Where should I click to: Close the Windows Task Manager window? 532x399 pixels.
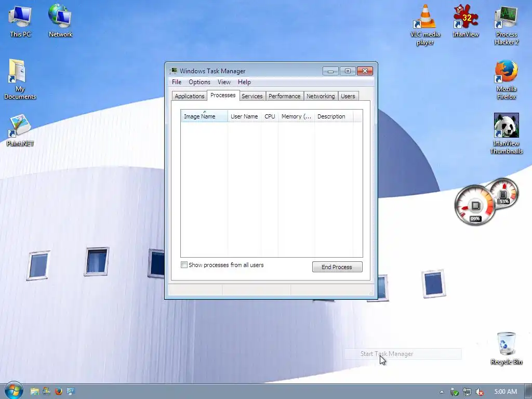point(365,71)
